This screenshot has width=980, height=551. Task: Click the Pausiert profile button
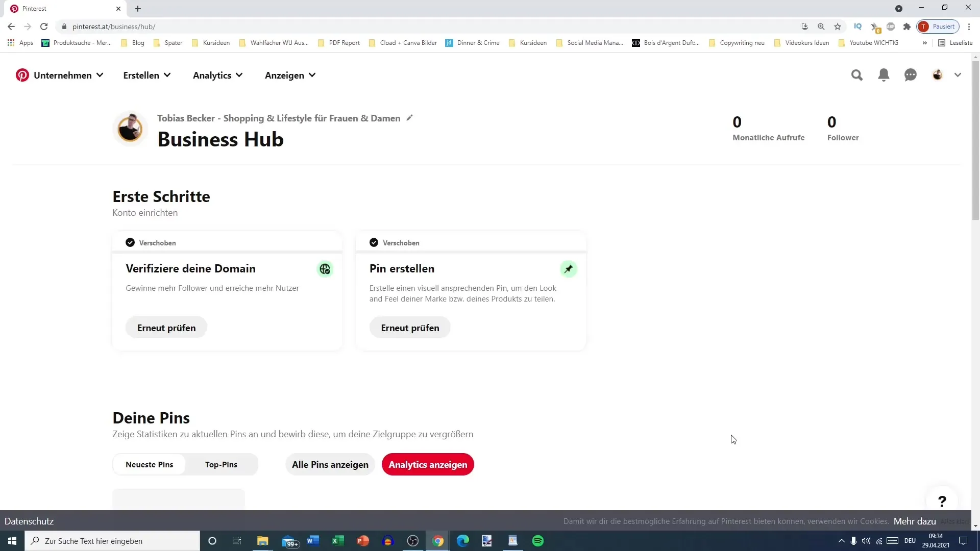click(938, 27)
